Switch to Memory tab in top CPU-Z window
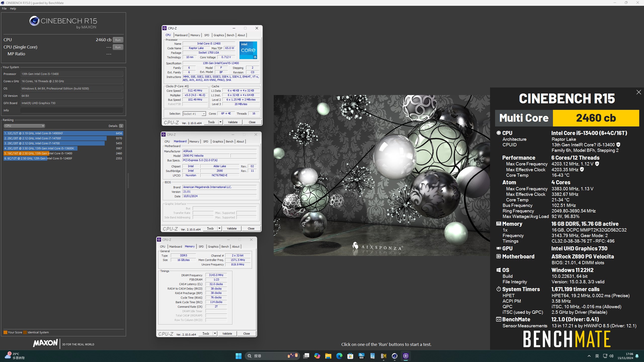The image size is (644, 362). coord(195,35)
